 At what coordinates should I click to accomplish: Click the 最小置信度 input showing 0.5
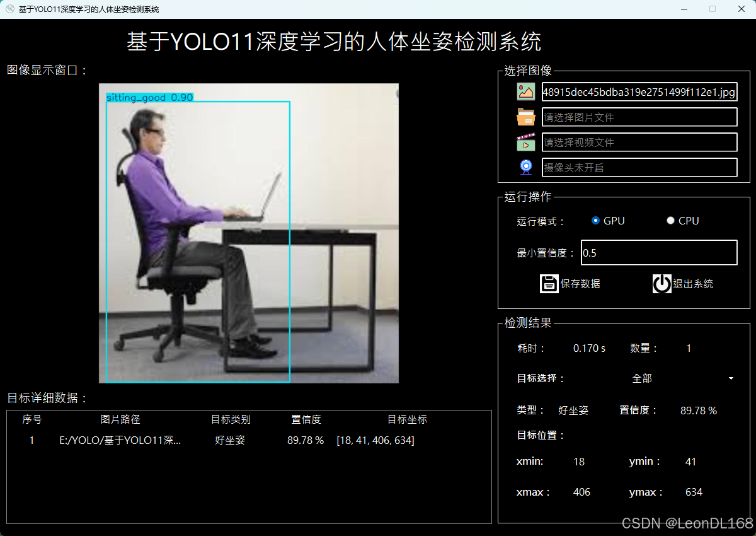659,252
